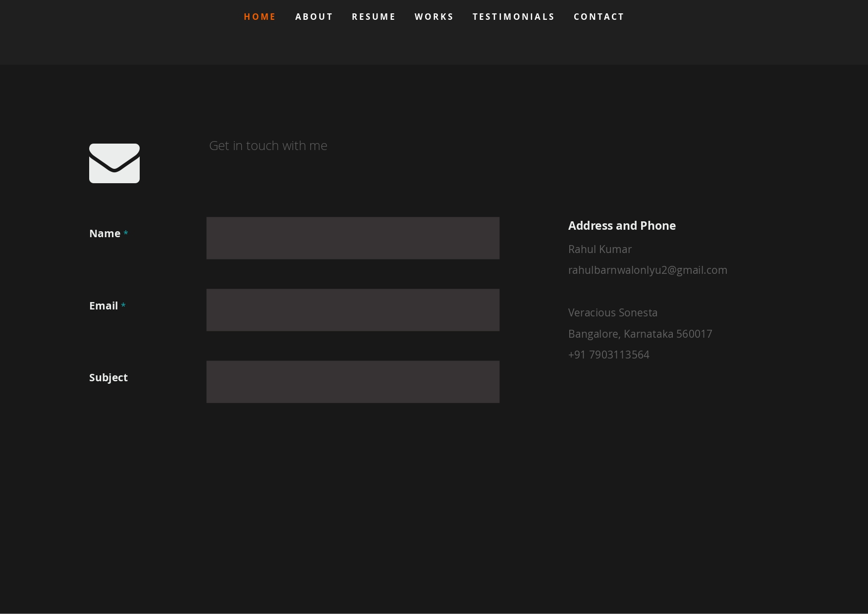The height and width of the screenshot is (614, 868).
Task: Select the Subject field label
Action: 108,377
